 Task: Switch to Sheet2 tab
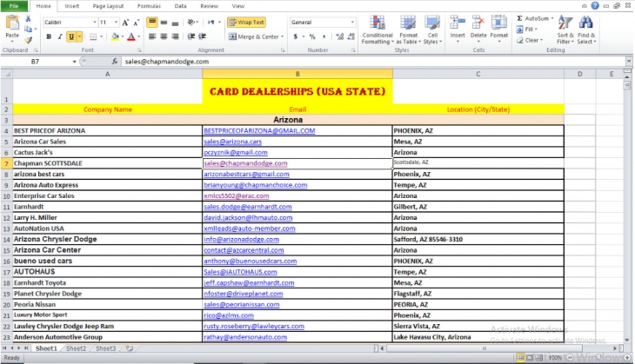[76, 348]
